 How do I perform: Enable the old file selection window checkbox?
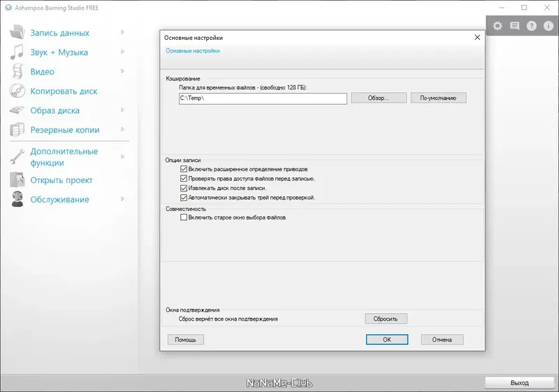pyautogui.click(x=184, y=217)
